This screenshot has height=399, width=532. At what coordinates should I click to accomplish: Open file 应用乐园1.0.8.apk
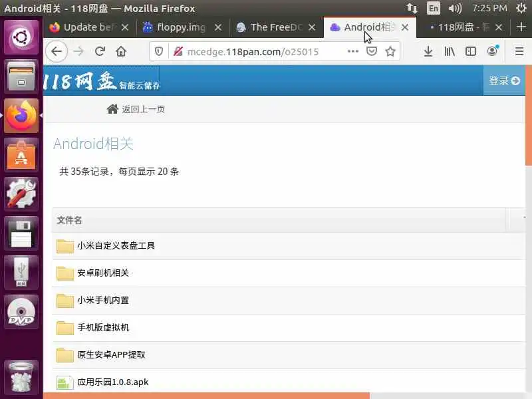click(x=113, y=382)
